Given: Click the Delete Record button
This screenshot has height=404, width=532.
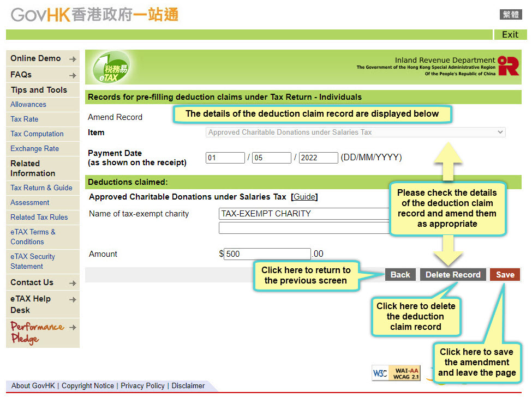Looking at the screenshot, I should tap(453, 275).
